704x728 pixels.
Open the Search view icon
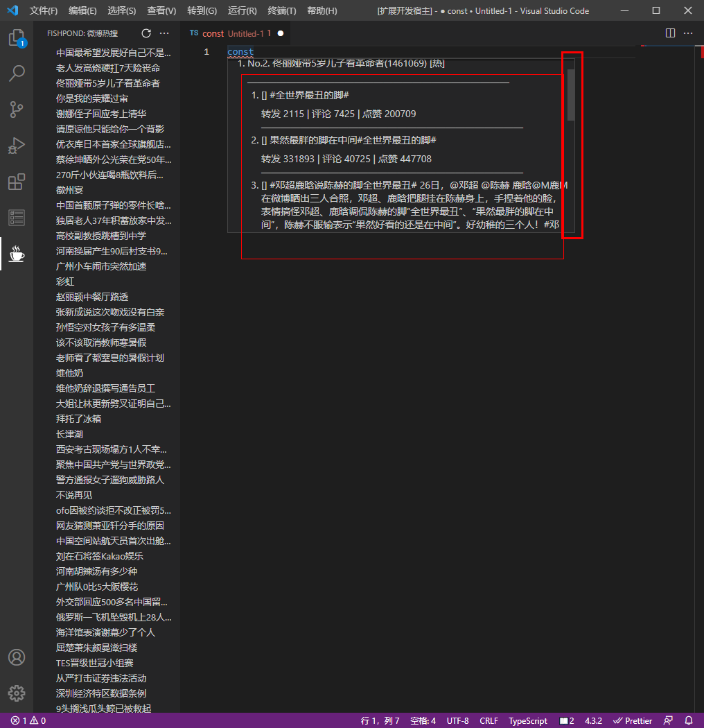point(17,73)
